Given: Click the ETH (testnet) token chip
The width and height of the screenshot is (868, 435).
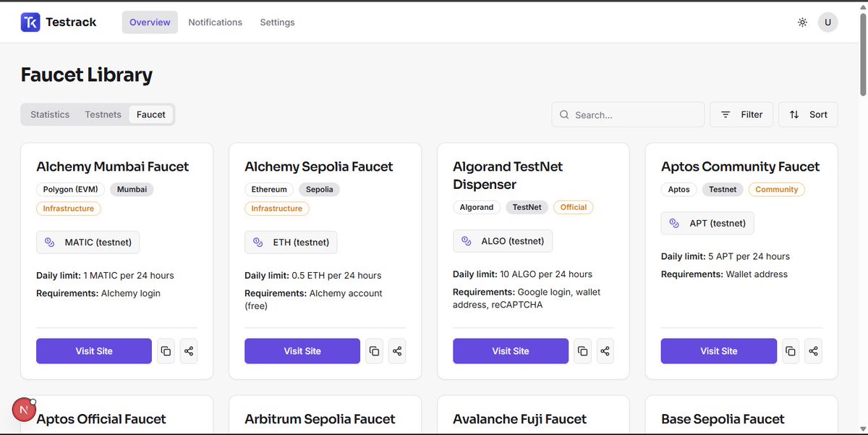Looking at the screenshot, I should click(x=291, y=242).
